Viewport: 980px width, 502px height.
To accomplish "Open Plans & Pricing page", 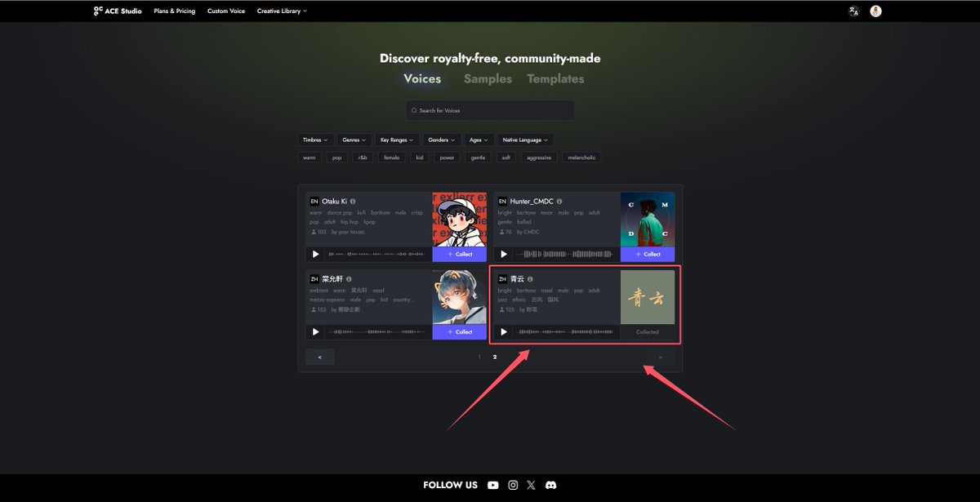I will [175, 11].
